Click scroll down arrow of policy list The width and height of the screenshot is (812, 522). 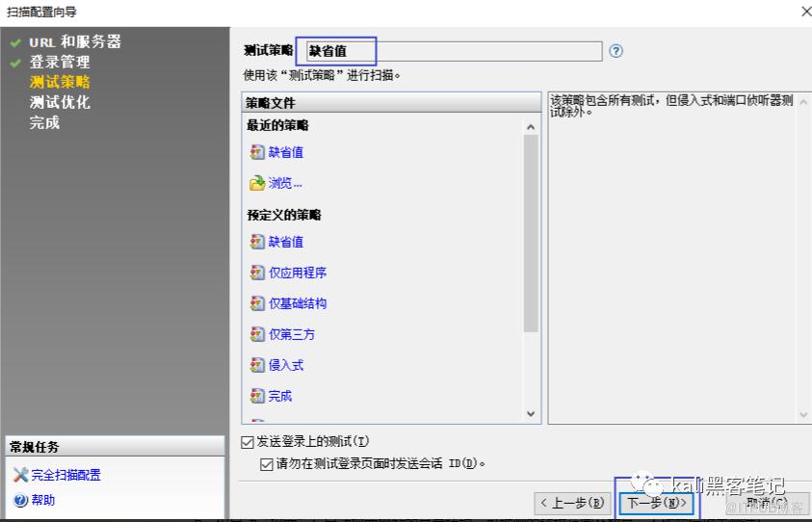coord(531,413)
